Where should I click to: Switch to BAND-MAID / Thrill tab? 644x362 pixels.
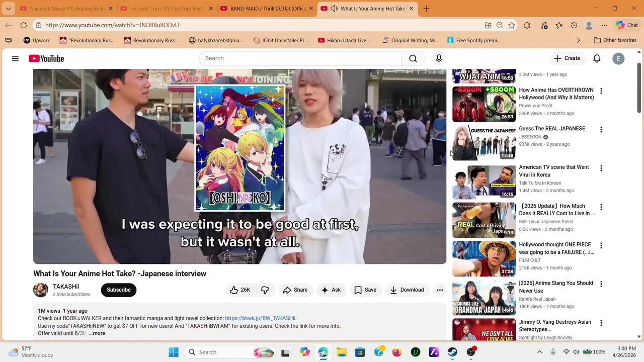coord(267,9)
